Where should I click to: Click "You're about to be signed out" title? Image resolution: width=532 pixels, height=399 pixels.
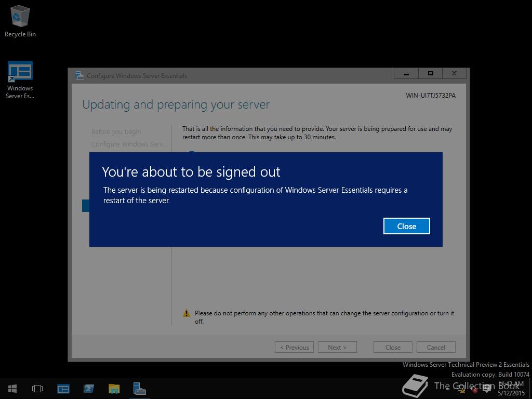coord(191,172)
